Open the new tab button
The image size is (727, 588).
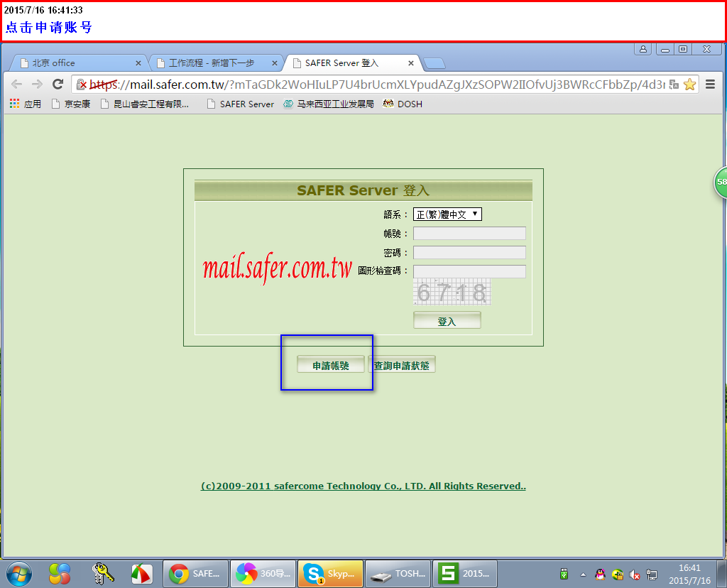[x=434, y=63]
